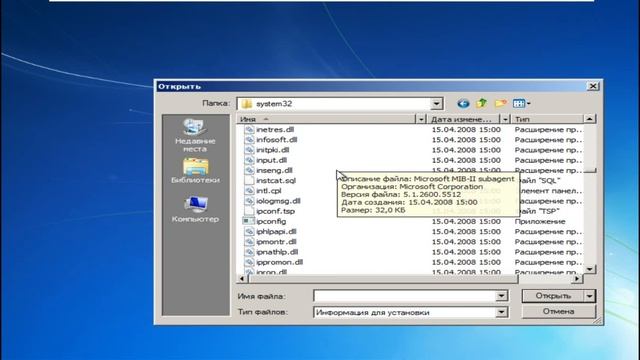Select the file name iologmsg.dll

(x=278, y=201)
